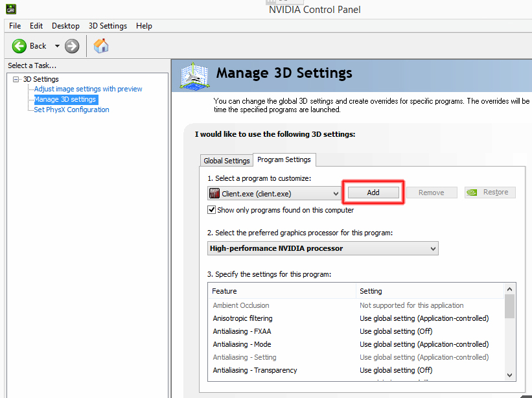This screenshot has height=398, width=532.
Task: Open the preferred graphics processor dropdown
Action: 323,248
